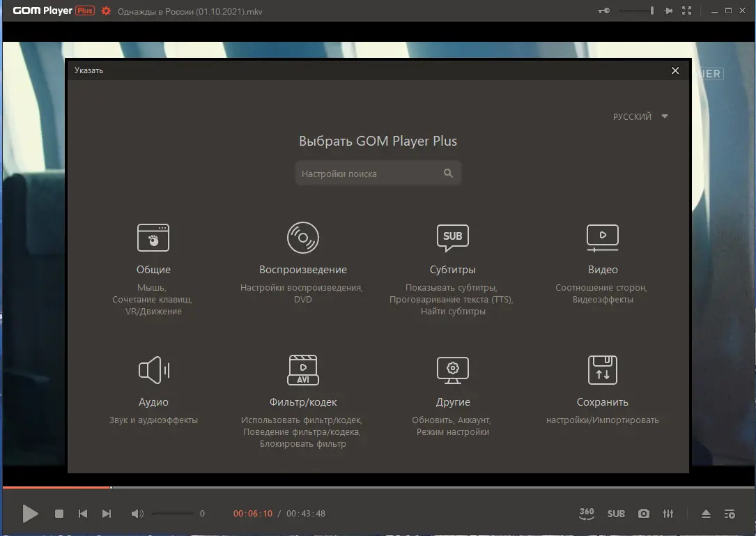Click the 'настройки/Импортировать' description
This screenshot has width=756, height=536.
click(x=602, y=420)
